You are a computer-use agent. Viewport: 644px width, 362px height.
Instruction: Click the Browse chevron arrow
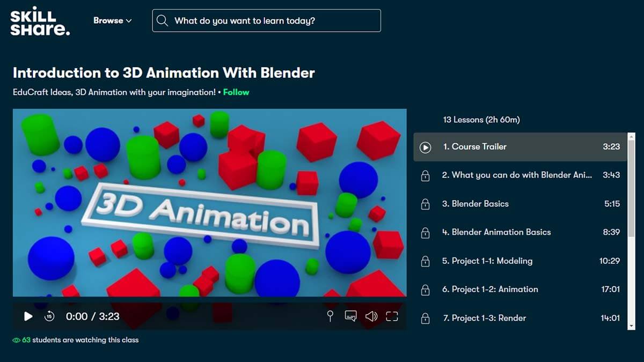[128, 21]
